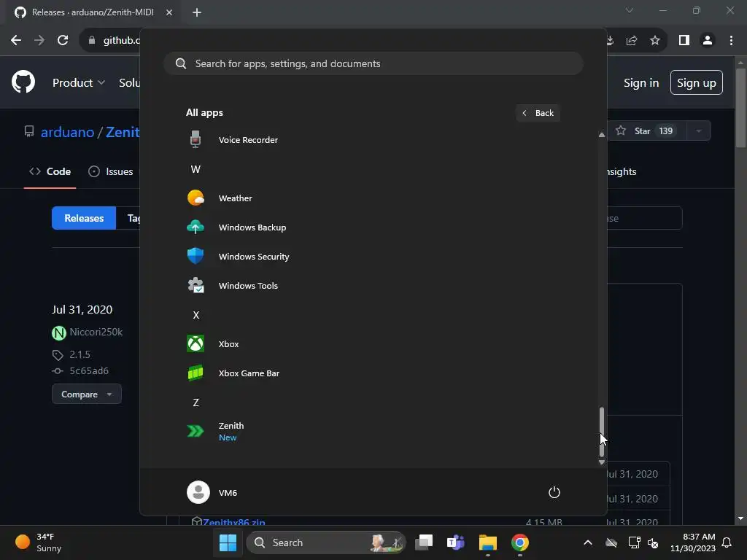Viewport: 747px width, 560px height.
Task: Open a new Chrome tab
Action: tap(197, 12)
